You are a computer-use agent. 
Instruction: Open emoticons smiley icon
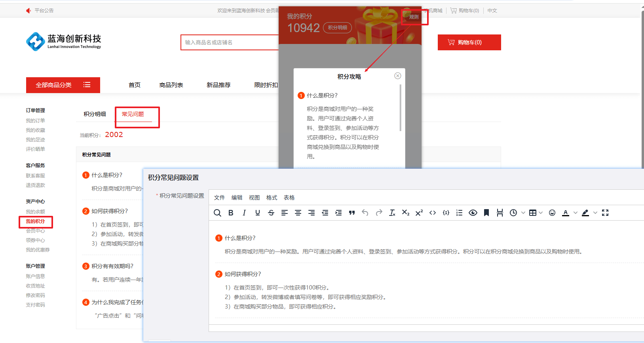point(552,213)
